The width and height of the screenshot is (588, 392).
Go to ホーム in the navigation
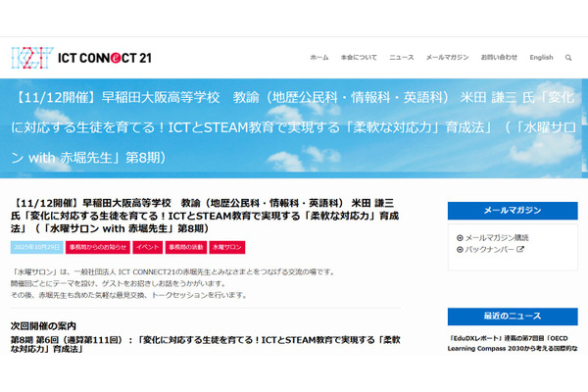pos(319,58)
